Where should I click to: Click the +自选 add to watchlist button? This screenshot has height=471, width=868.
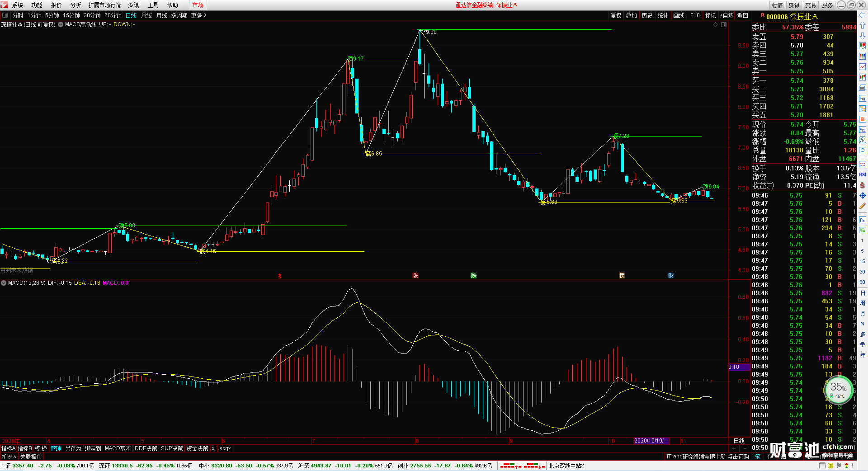click(726, 15)
